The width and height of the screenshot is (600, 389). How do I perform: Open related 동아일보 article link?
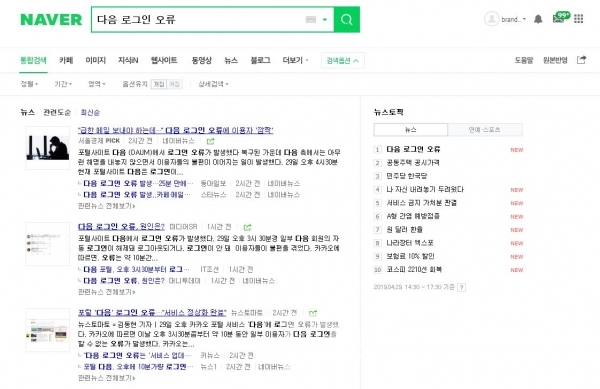click(x=138, y=184)
